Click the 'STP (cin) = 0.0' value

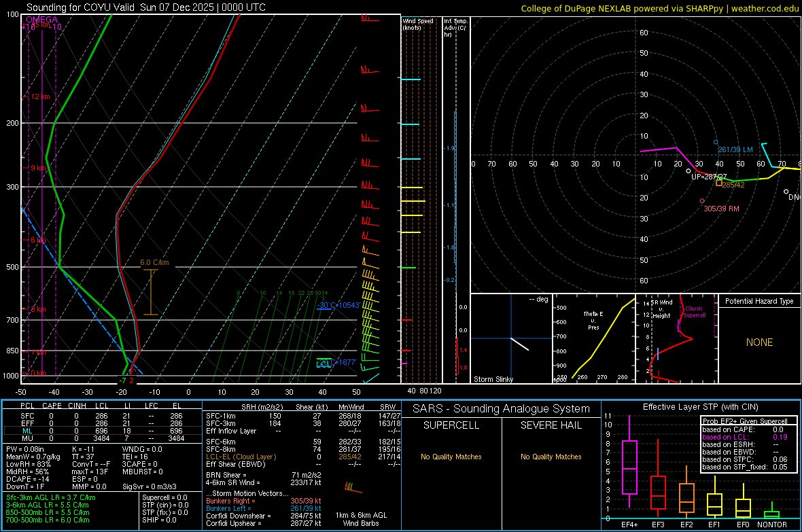[165, 505]
